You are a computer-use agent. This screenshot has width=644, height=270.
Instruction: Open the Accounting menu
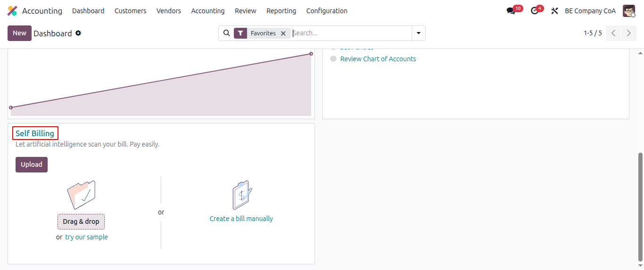pos(208,11)
